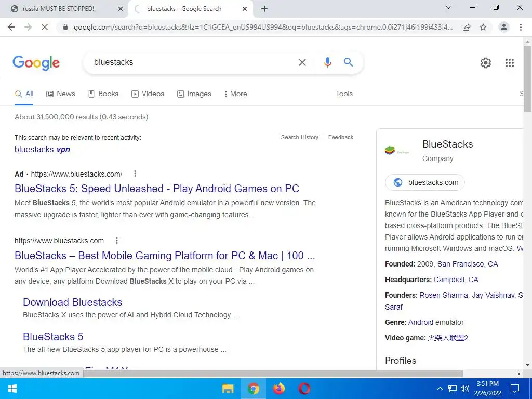The width and height of the screenshot is (532, 399).
Task: Click the San Francisco, CA link
Action: pyautogui.click(x=467, y=264)
